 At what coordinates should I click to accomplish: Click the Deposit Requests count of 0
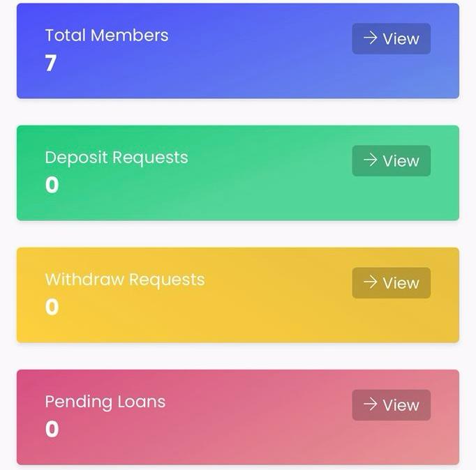[52, 185]
